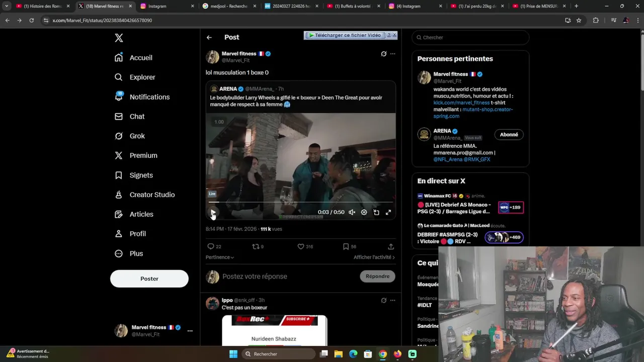Open Premium in sidebar
This screenshot has height=362, width=644.
click(x=136, y=155)
